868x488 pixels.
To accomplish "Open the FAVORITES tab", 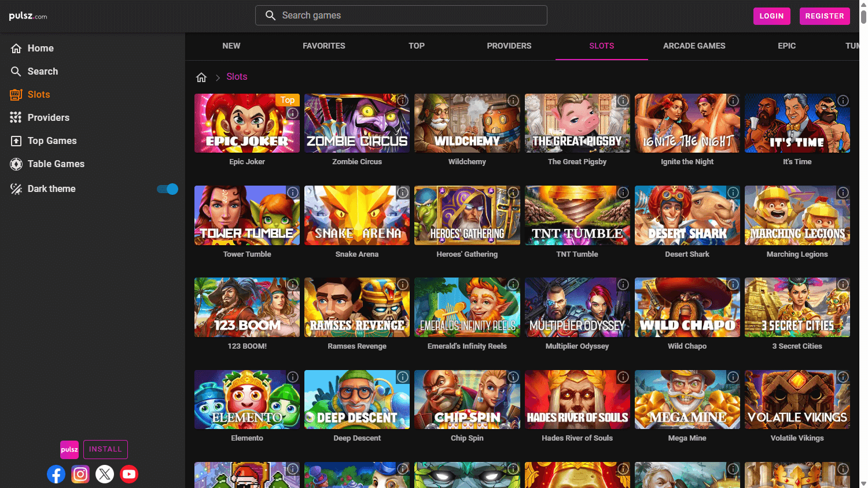I will coord(323,46).
